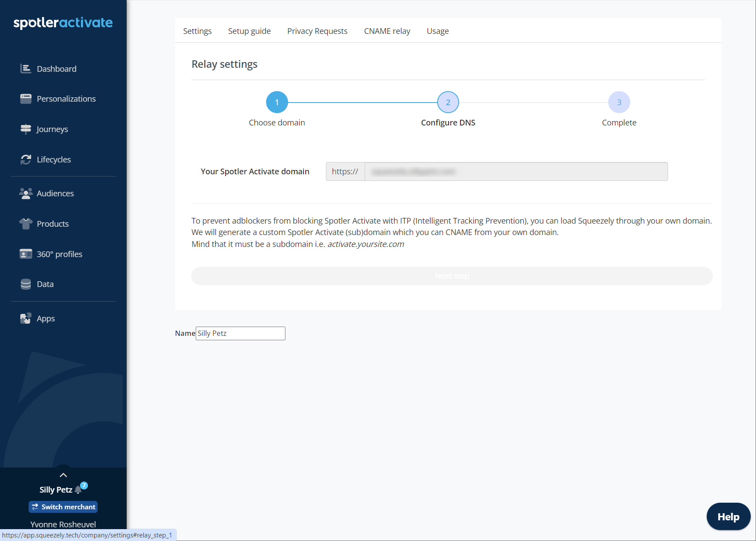Click the Relay settings heading

pos(224,64)
